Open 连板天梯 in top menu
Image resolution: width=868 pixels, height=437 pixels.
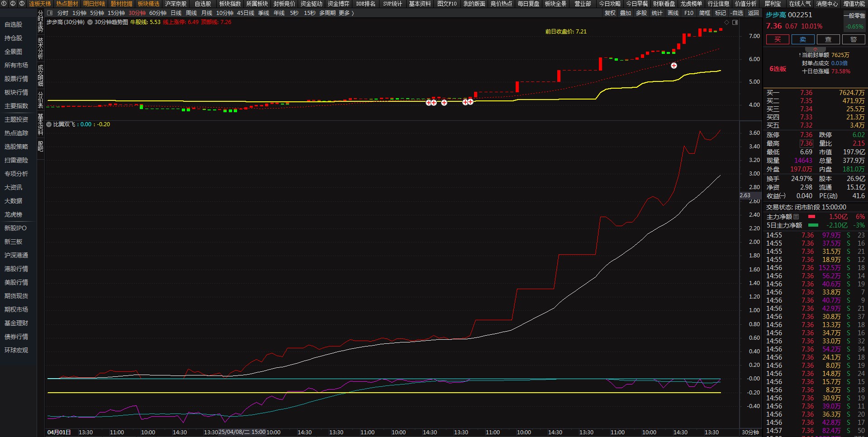click(x=40, y=4)
